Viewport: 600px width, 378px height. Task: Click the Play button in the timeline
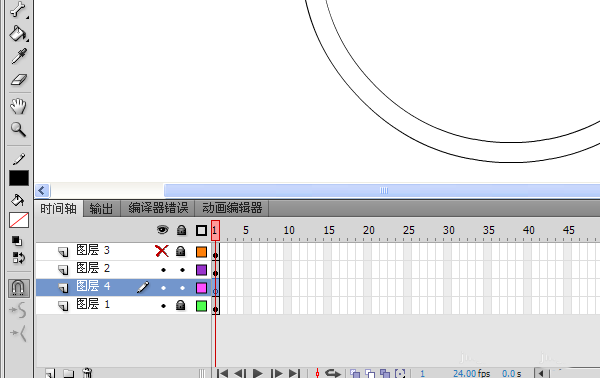tap(258, 373)
